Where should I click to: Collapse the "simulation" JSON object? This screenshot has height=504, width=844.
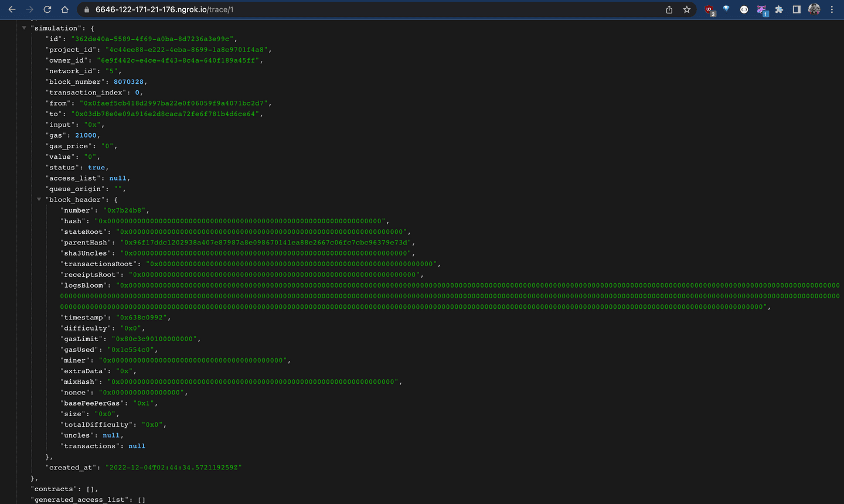[24, 28]
